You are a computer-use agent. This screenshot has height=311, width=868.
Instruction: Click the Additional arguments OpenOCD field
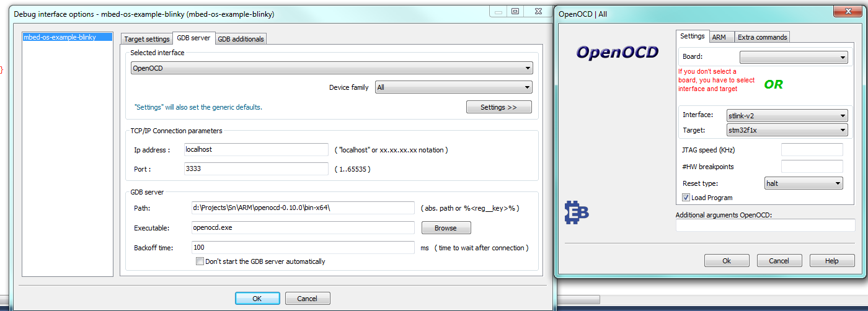pos(766,226)
